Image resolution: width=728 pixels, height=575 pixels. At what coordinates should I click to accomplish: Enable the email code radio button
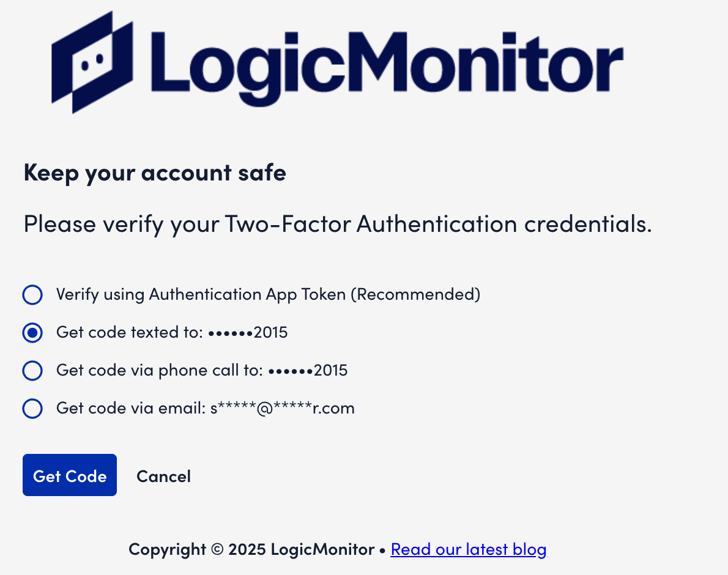pos(32,409)
